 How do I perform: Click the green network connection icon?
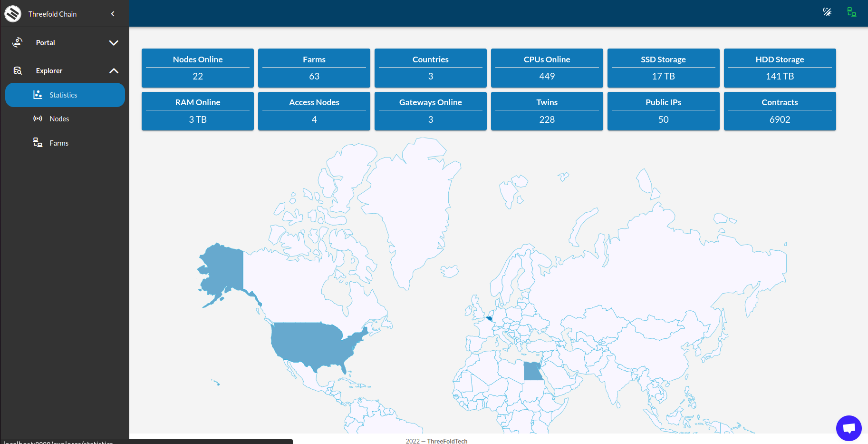(x=851, y=12)
